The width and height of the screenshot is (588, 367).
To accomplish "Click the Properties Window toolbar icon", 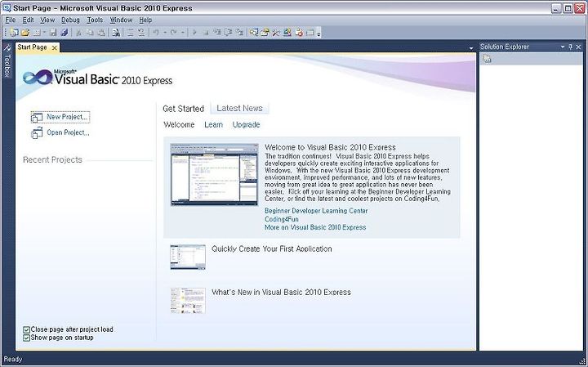I will [265, 33].
